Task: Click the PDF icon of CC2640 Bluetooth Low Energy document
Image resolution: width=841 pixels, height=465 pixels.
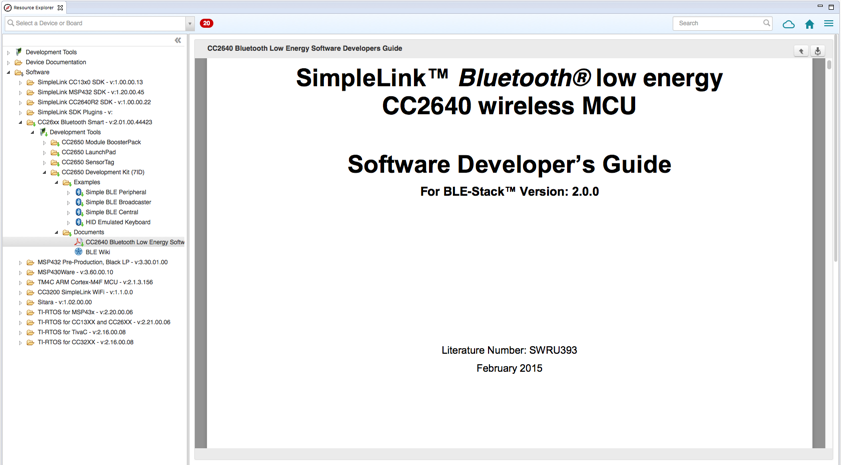Action: tap(78, 242)
